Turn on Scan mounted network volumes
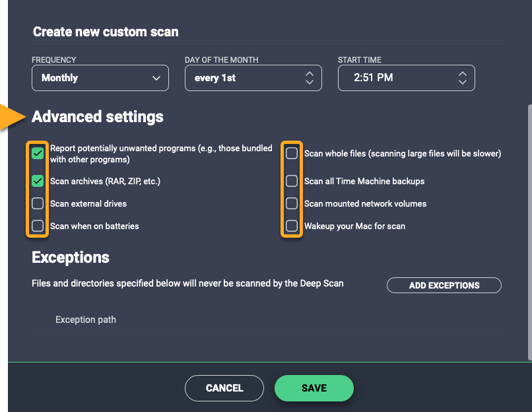The height and width of the screenshot is (412, 532). pos(292,203)
